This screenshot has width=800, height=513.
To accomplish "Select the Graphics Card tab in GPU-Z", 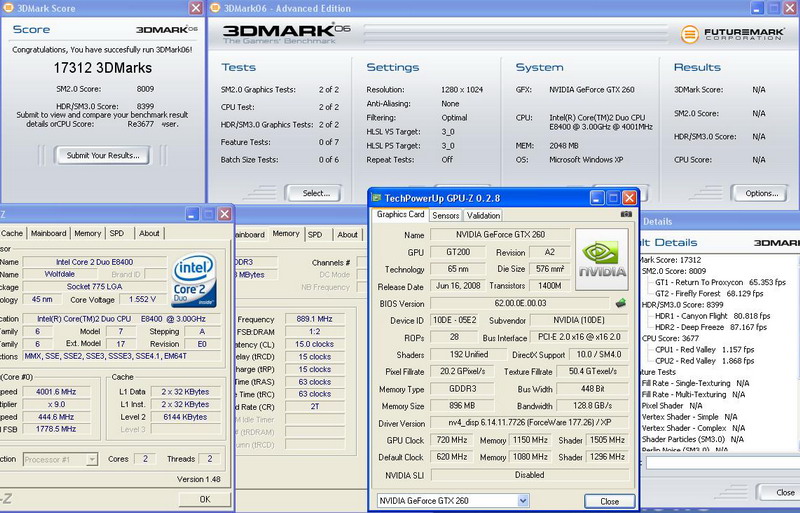I will [x=401, y=214].
